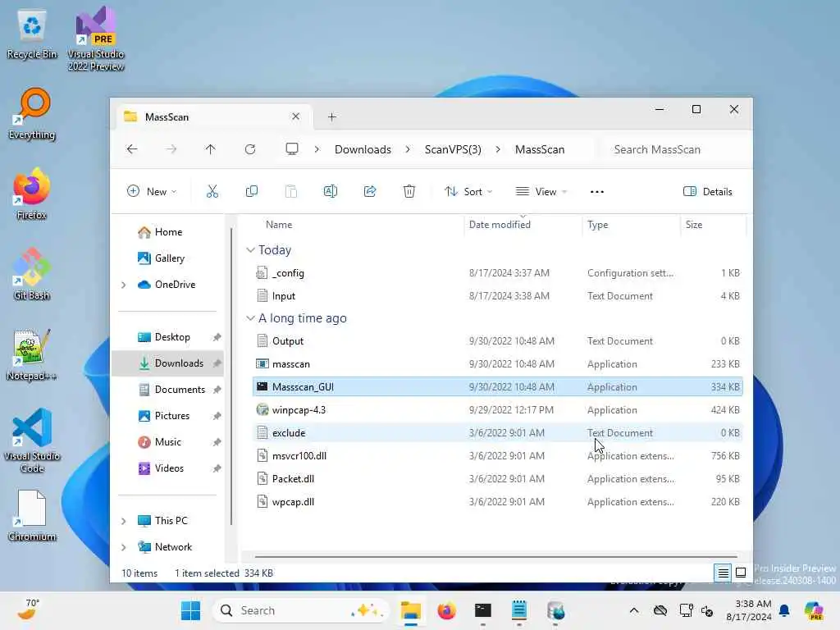Select the _config file
This screenshot has height=630, width=840.
(497, 273)
